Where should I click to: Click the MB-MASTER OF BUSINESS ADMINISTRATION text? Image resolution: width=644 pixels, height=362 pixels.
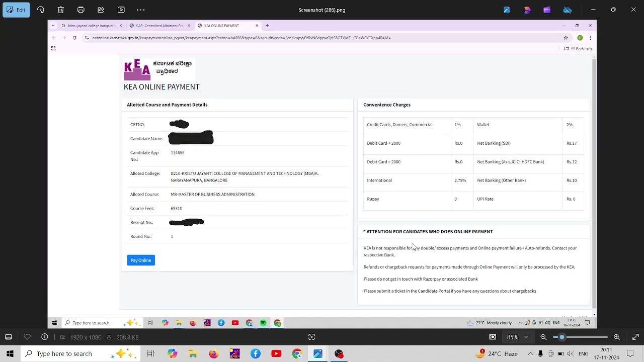pyautogui.click(x=212, y=195)
